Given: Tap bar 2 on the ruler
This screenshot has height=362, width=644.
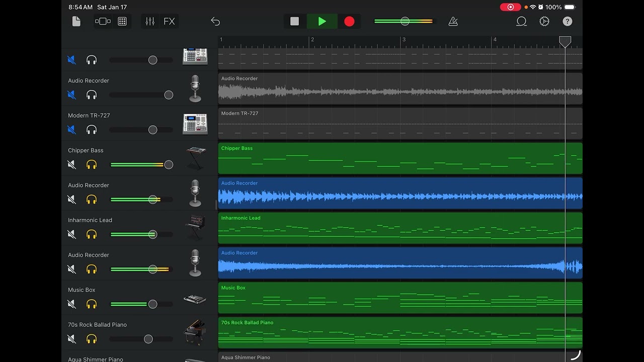Looking at the screenshot, I should click(x=312, y=40).
